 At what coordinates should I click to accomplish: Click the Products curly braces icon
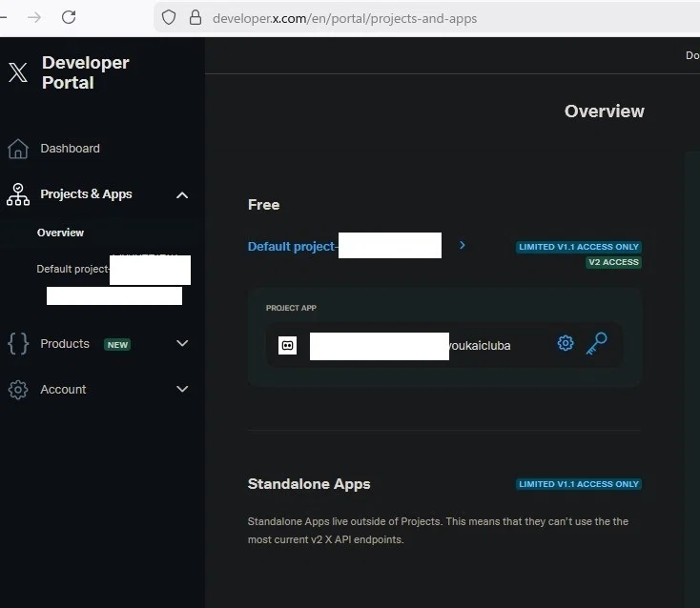(x=18, y=344)
